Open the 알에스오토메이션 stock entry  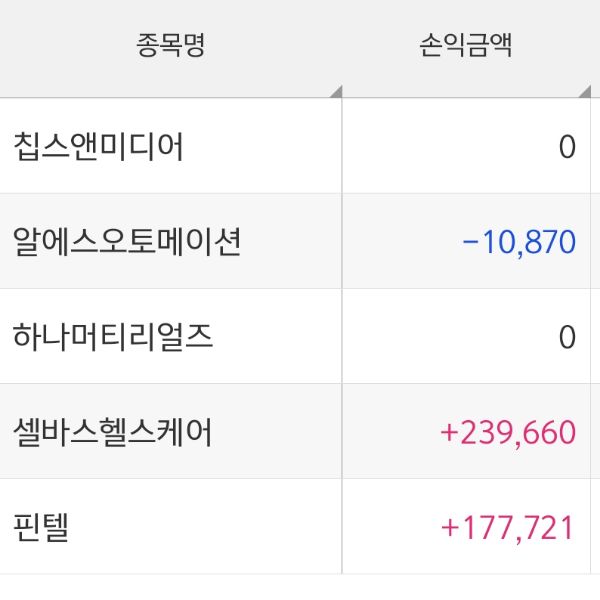coord(126,242)
